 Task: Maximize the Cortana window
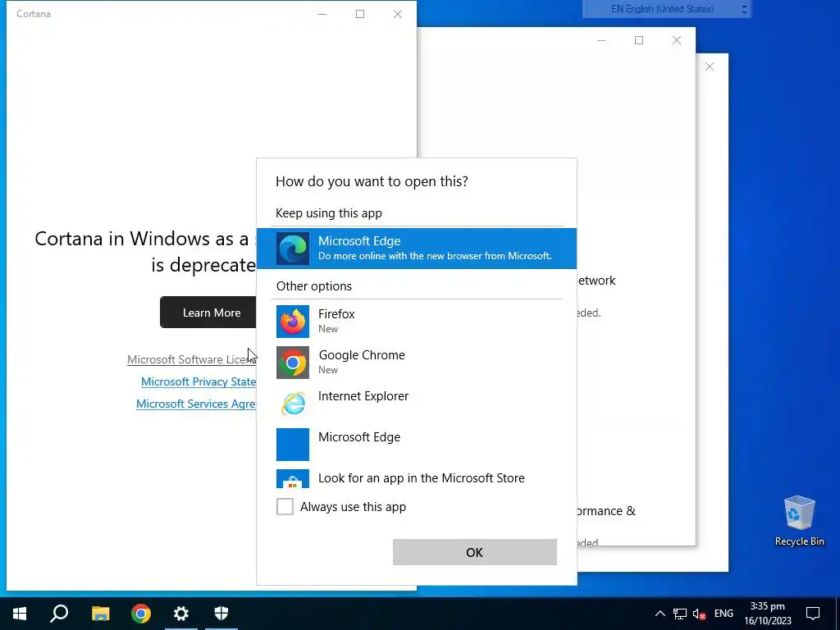pyautogui.click(x=360, y=14)
